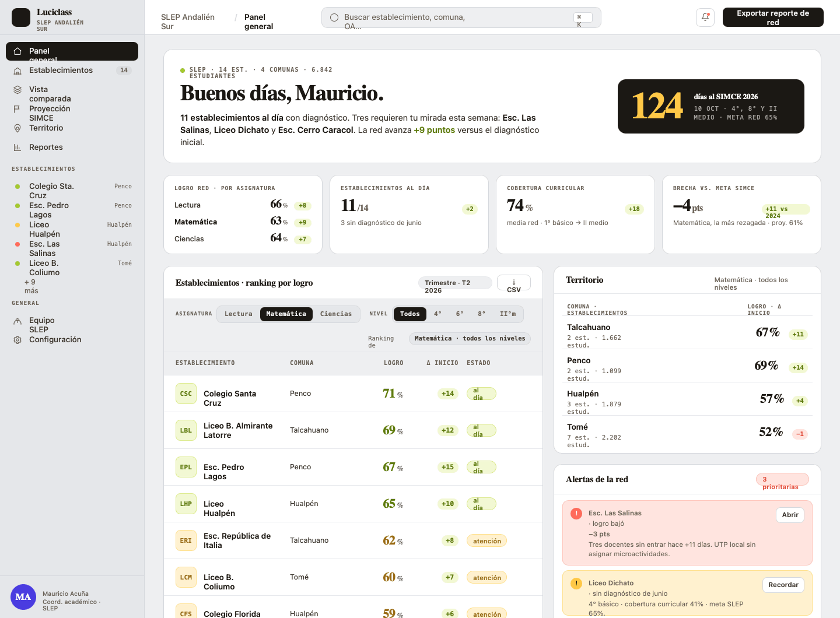This screenshot has height=618, width=840.
Task: Click the 124 días al SIMCE card
Action: [x=711, y=107]
